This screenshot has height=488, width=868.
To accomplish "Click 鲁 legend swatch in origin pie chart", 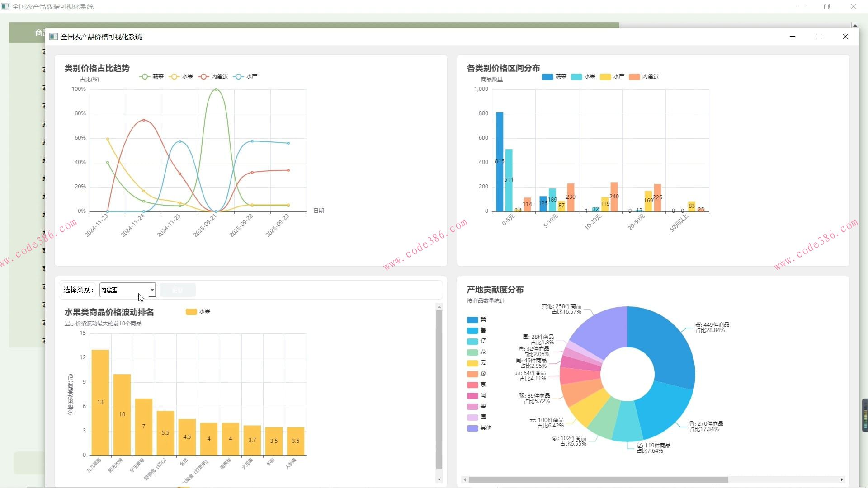I will pyautogui.click(x=472, y=330).
